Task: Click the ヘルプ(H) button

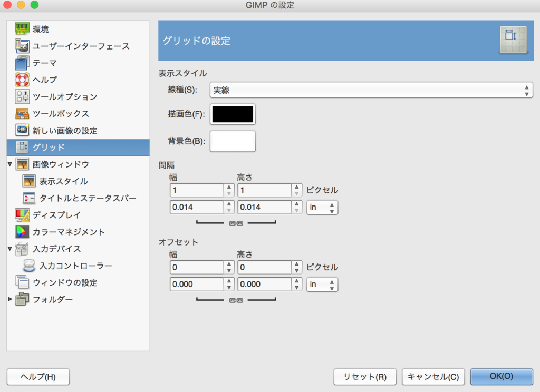Action: point(38,377)
